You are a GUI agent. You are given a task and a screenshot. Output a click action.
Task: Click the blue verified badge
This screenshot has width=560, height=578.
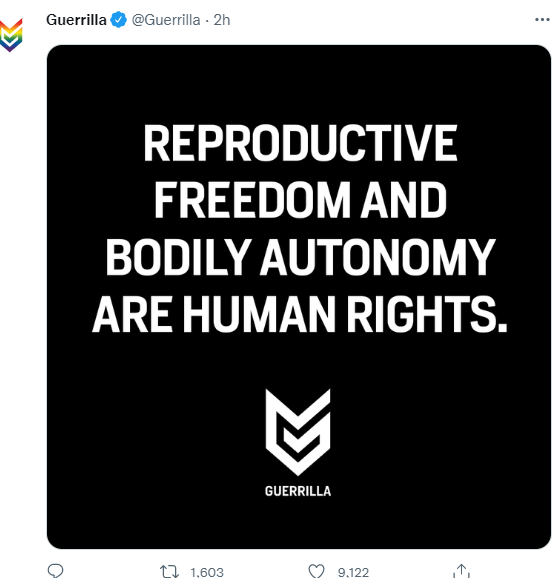[118, 20]
